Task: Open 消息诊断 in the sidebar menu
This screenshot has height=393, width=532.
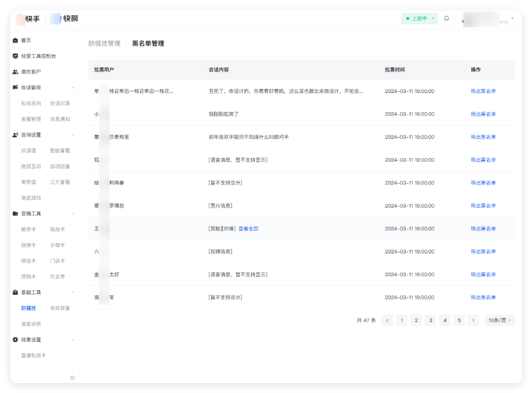Action: (x=30, y=324)
